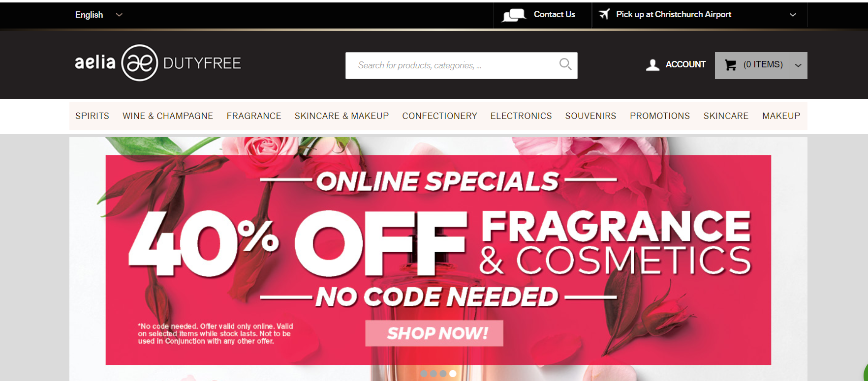Image resolution: width=868 pixels, height=381 pixels.
Task: View the Promotions page
Action: (660, 116)
